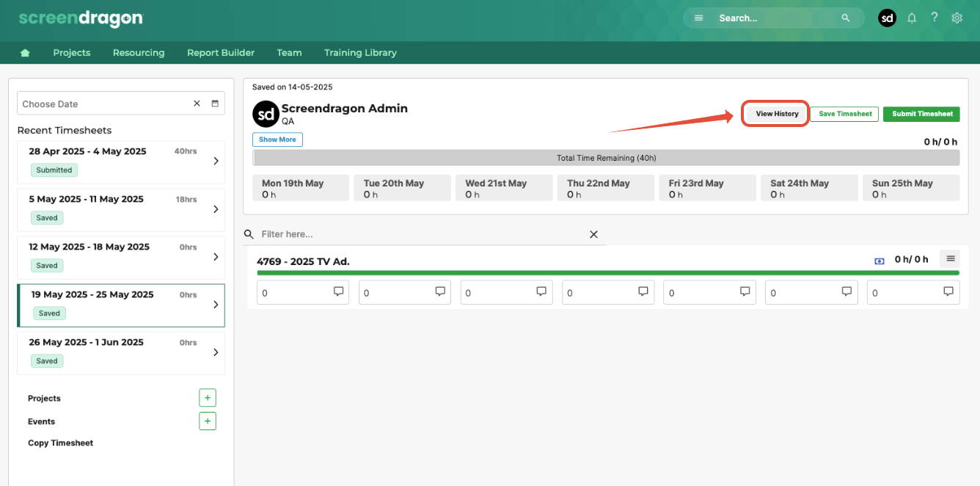
Task: Open the Team menu
Action: point(289,53)
